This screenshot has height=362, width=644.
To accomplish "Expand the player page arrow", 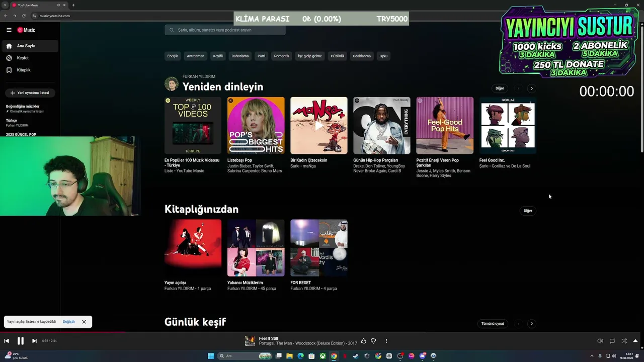I will click(635, 341).
